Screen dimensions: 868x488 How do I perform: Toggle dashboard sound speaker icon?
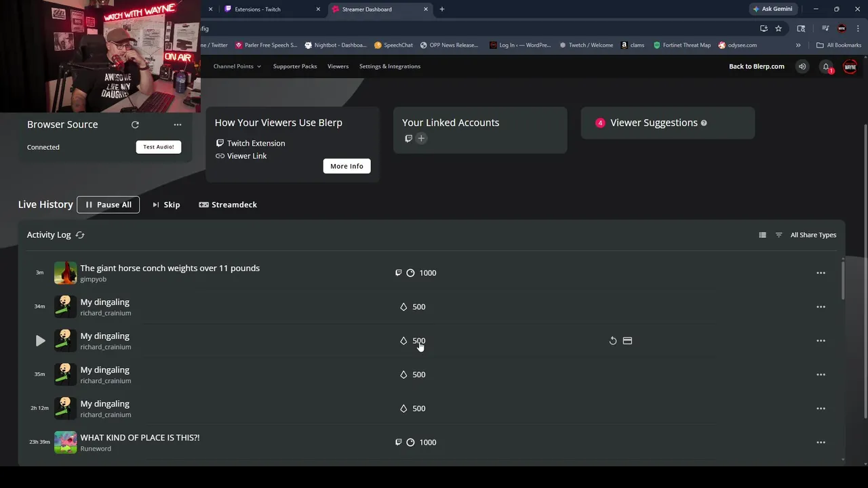pos(802,66)
